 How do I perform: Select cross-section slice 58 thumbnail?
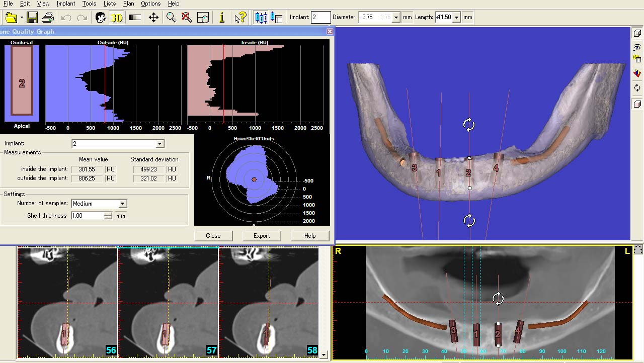(269, 302)
